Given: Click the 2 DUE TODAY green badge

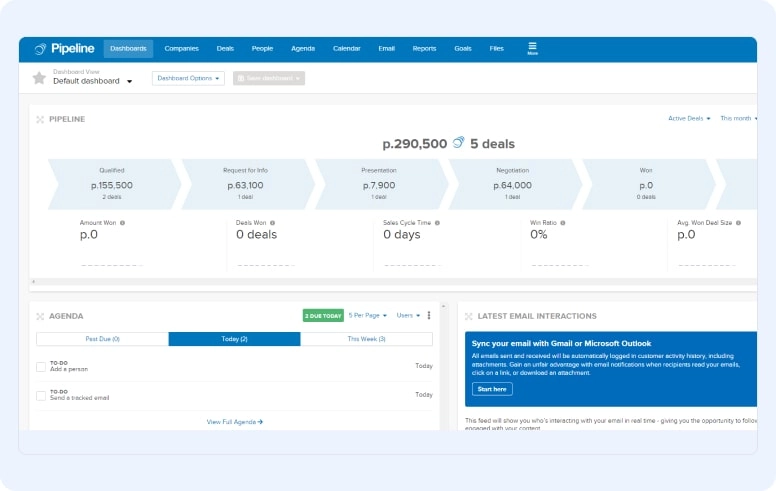Looking at the screenshot, I should click(x=323, y=315).
